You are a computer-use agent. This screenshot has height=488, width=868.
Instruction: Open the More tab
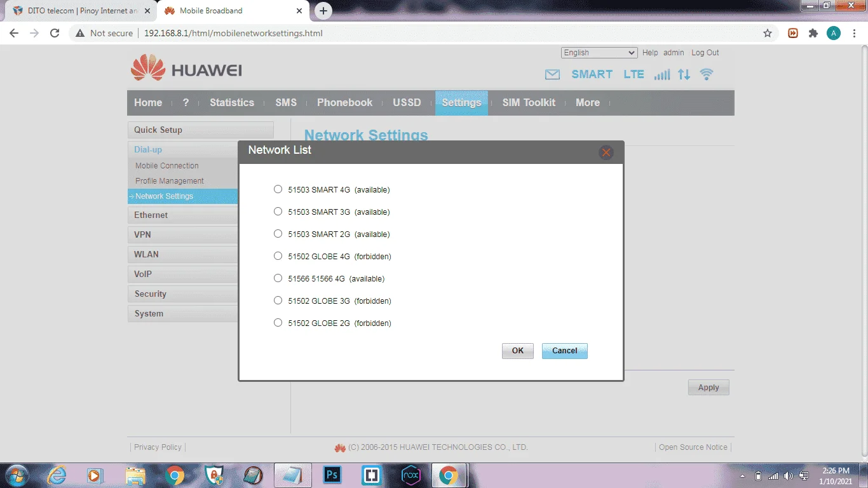point(588,103)
